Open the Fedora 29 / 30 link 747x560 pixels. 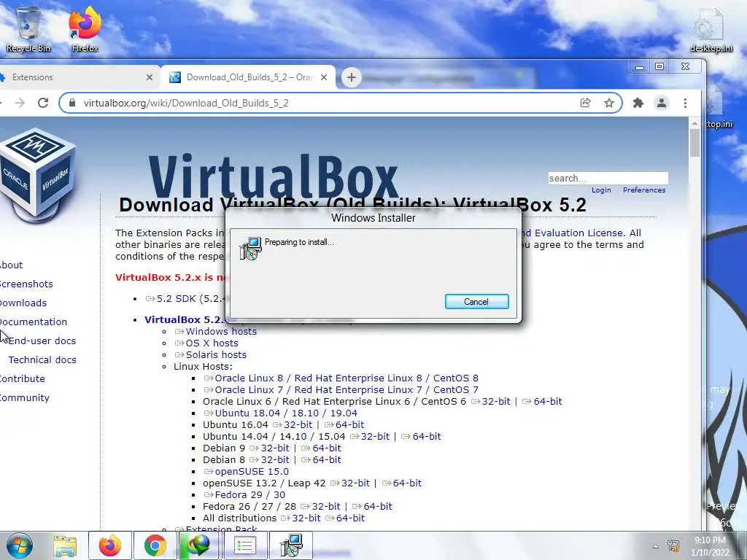pos(244,495)
